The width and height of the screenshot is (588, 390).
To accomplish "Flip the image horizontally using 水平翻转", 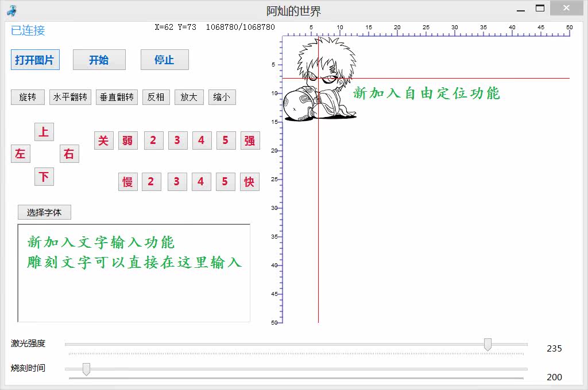I will [x=70, y=97].
